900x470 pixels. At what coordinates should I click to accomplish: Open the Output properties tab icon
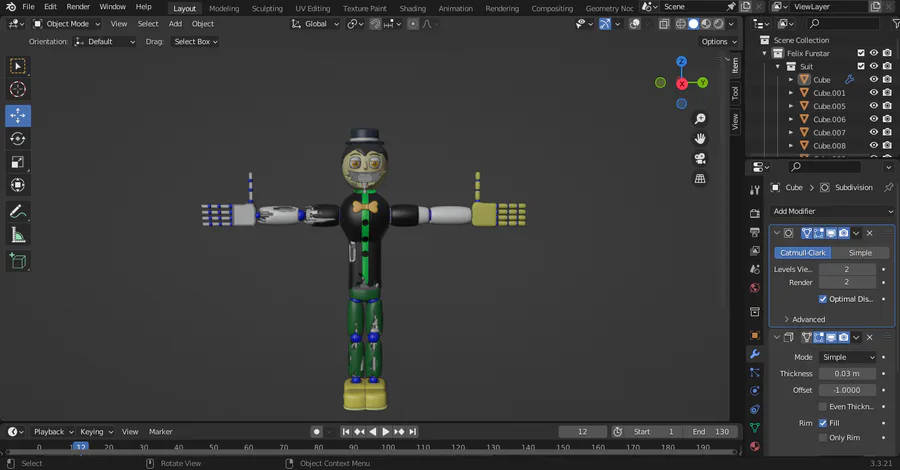[x=755, y=232]
